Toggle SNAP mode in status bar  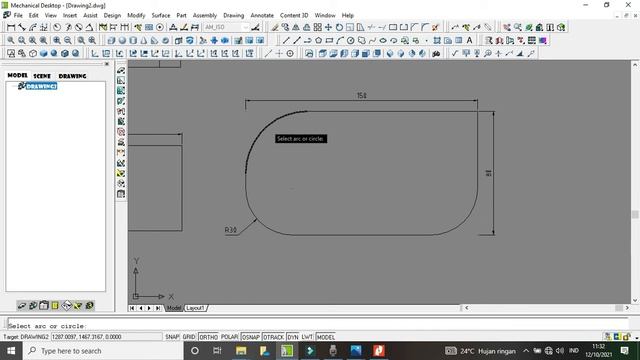(x=172, y=337)
